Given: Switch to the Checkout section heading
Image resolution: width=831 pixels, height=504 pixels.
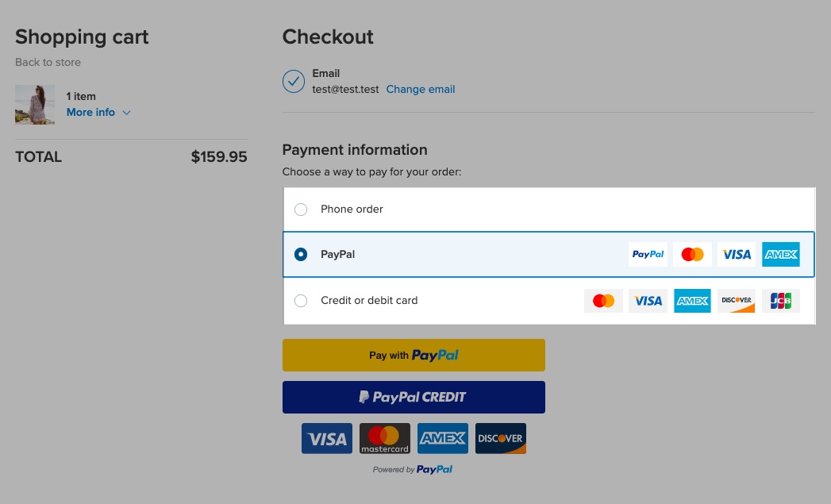Looking at the screenshot, I should (328, 37).
